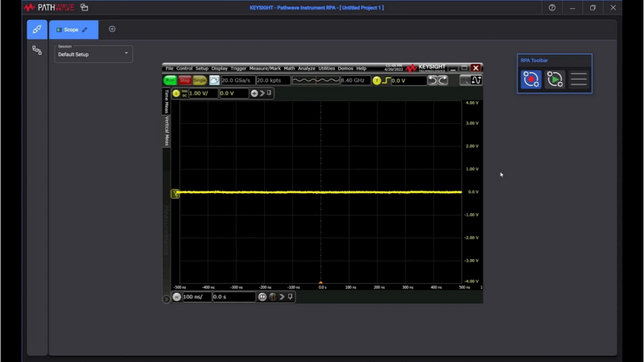644x362 pixels.
Task: Click the waveform math icon at toolbar right
Action: click(477, 80)
